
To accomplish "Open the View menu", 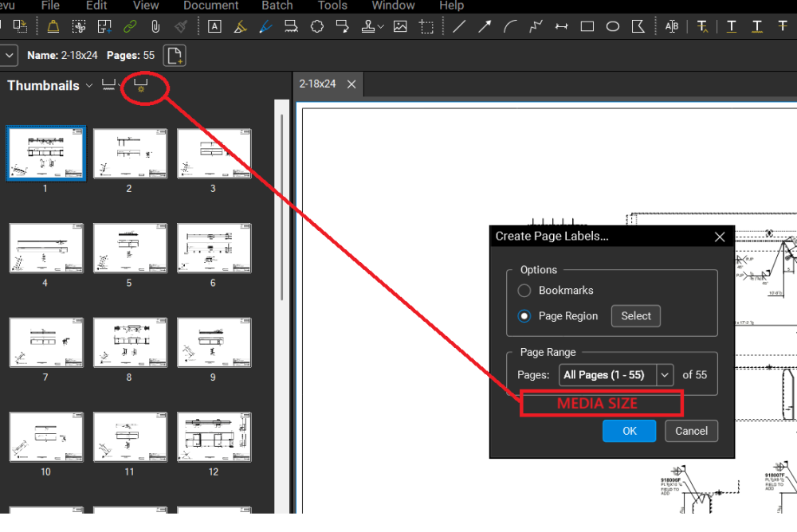I will click(146, 6).
